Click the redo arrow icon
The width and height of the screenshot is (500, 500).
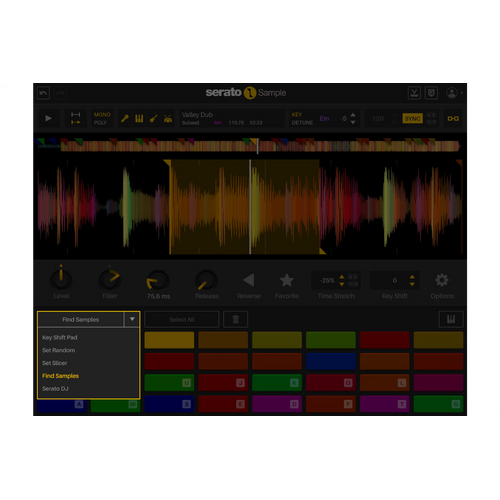click(x=61, y=93)
